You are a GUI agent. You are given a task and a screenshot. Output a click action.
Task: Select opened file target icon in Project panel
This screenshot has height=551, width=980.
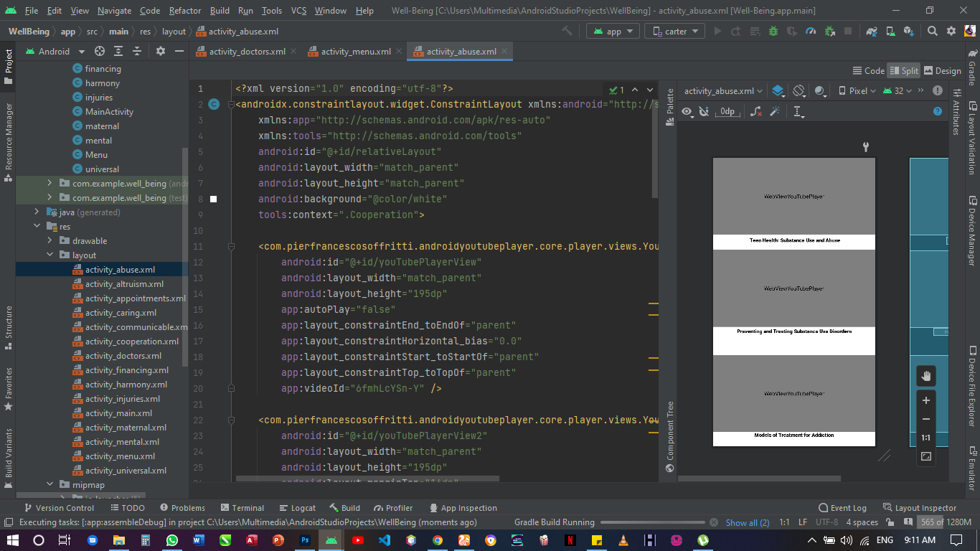point(100,52)
